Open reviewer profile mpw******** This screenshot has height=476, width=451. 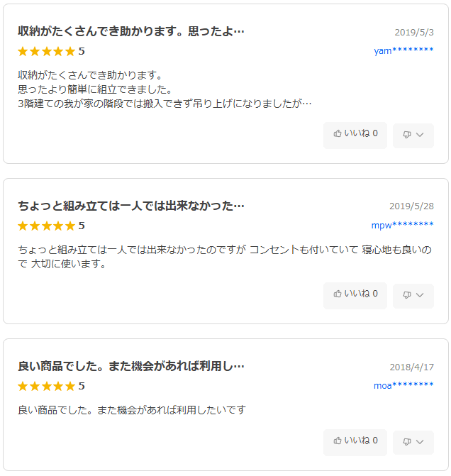pyautogui.click(x=402, y=226)
